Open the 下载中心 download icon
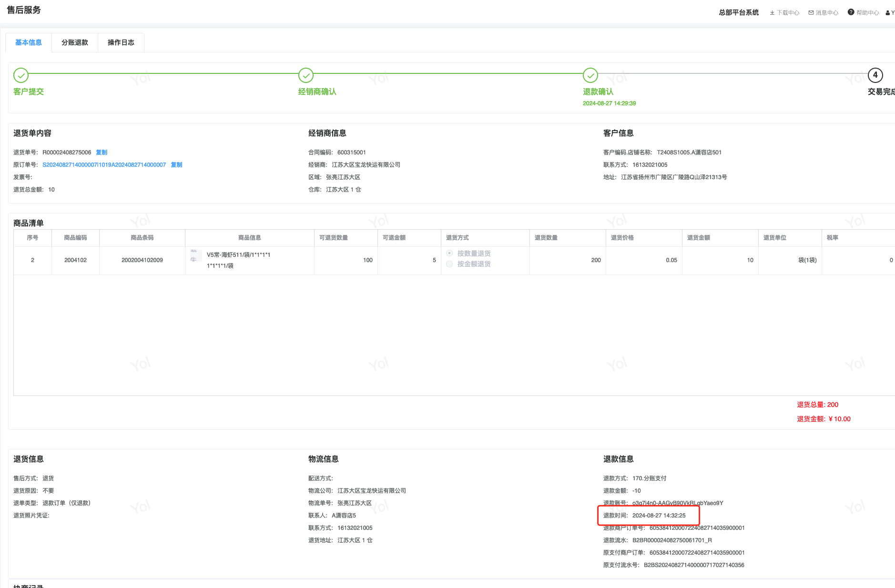 772,13
